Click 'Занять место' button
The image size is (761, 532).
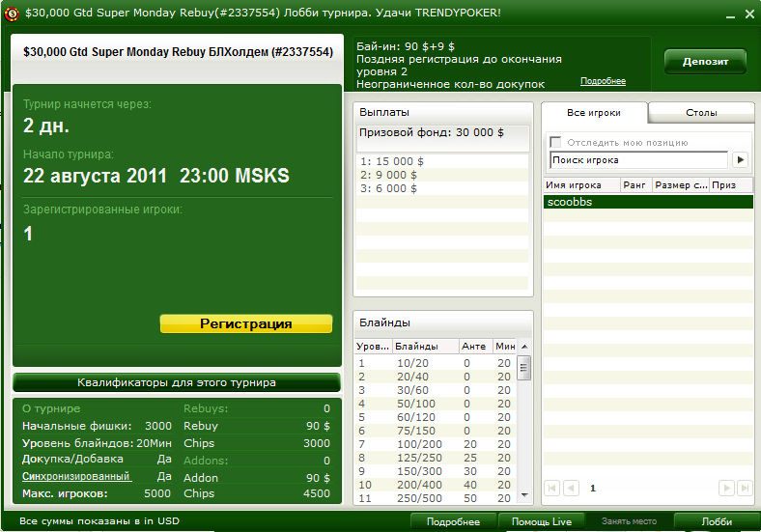coord(629,521)
